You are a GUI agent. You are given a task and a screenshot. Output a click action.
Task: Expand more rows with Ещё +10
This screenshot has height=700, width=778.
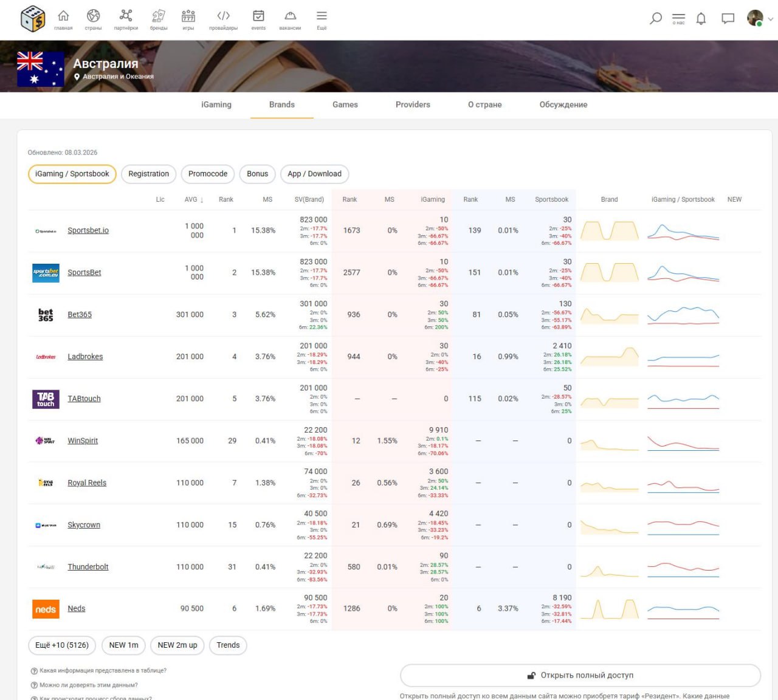click(x=62, y=645)
